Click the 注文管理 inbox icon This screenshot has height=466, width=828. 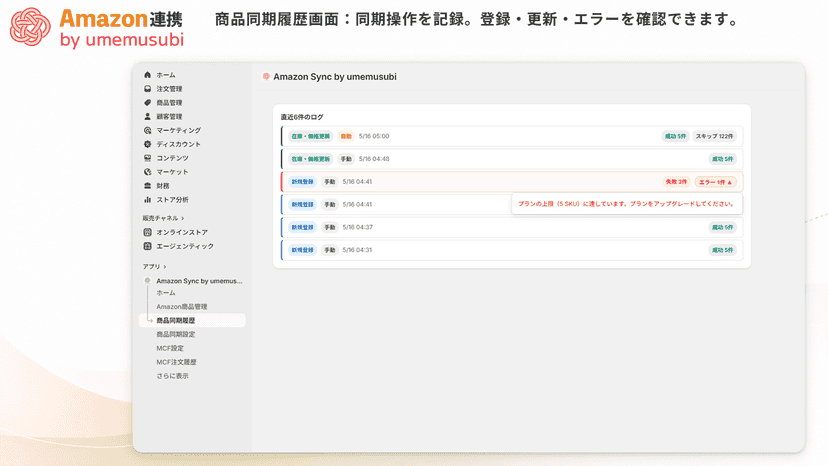[x=147, y=89]
